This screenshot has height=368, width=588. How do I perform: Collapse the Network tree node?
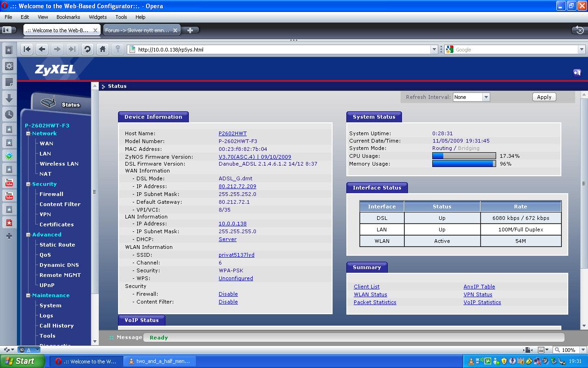click(x=28, y=133)
